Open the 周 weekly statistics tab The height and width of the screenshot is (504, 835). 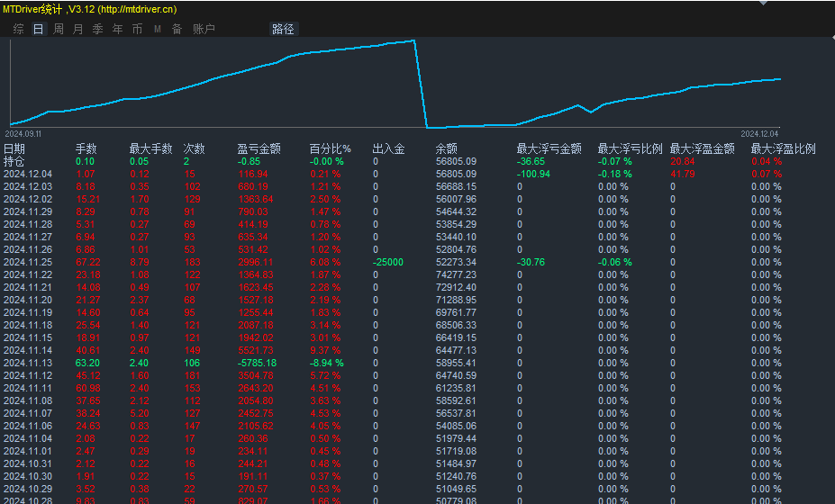pos(58,29)
